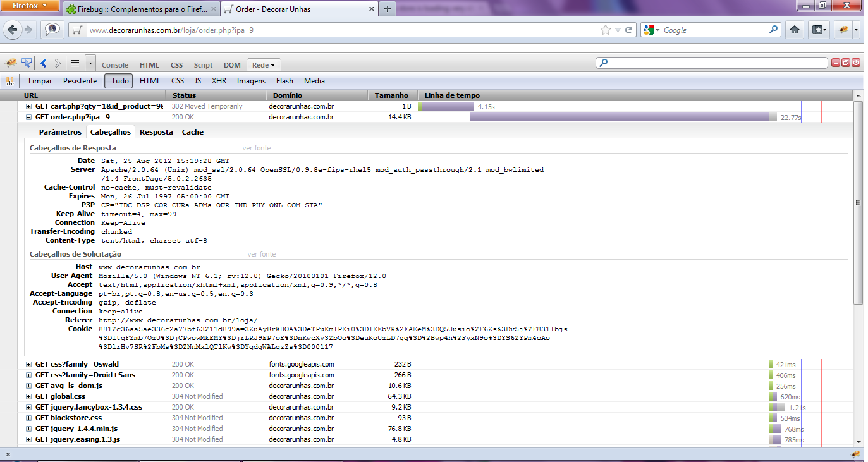The image size is (868, 462).
Task: Click 'ver fonte' beside Cabeçalhos de Resposta
Action: click(x=257, y=148)
